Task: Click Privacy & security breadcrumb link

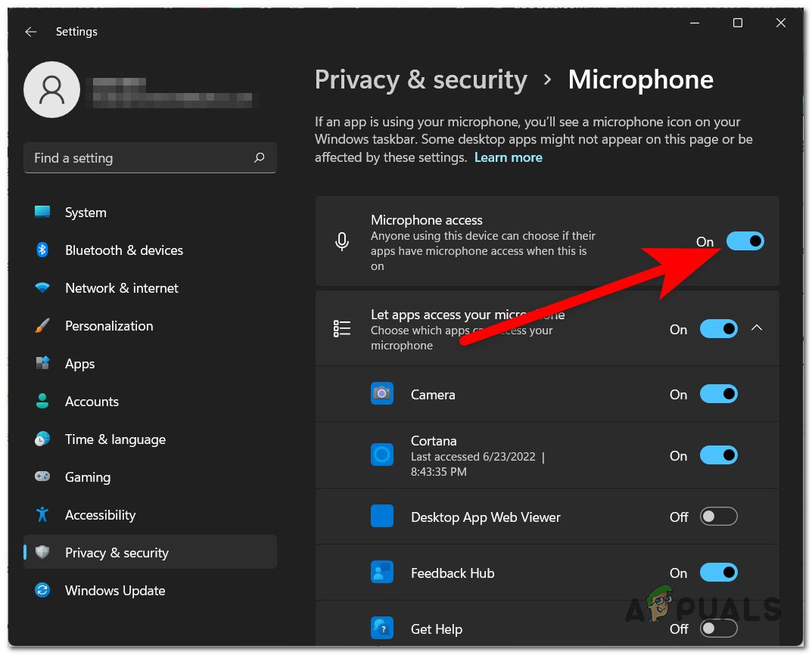Action: point(421,80)
